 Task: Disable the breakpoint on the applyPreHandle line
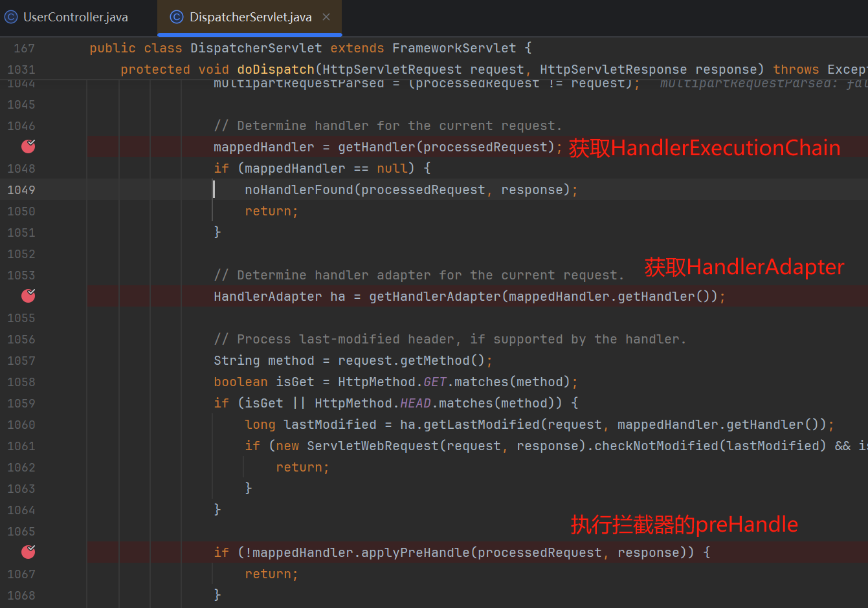[x=28, y=552]
